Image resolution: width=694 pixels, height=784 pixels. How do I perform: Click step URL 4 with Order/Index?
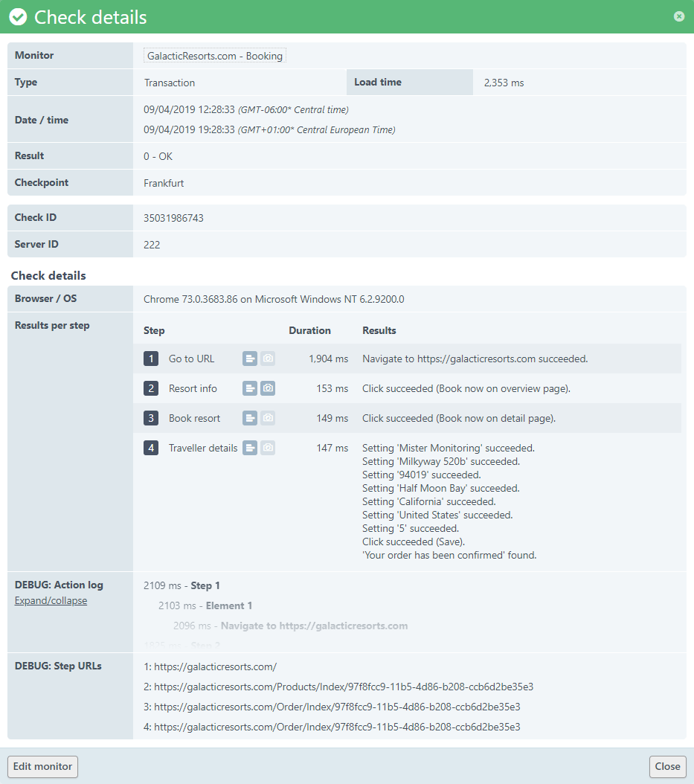coord(332,727)
